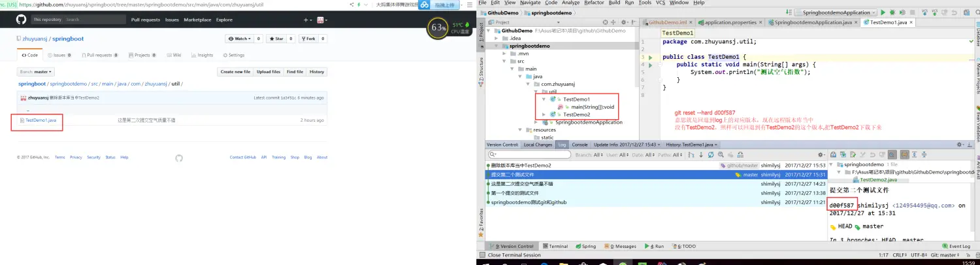The width and height of the screenshot is (980, 265).
Task: Open History for the util folder
Action: 317,72
